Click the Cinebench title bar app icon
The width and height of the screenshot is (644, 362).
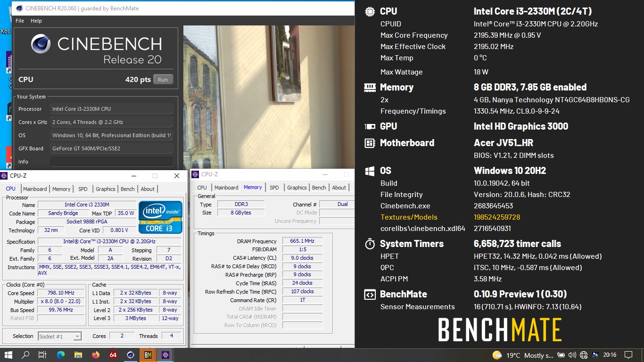click(x=18, y=8)
